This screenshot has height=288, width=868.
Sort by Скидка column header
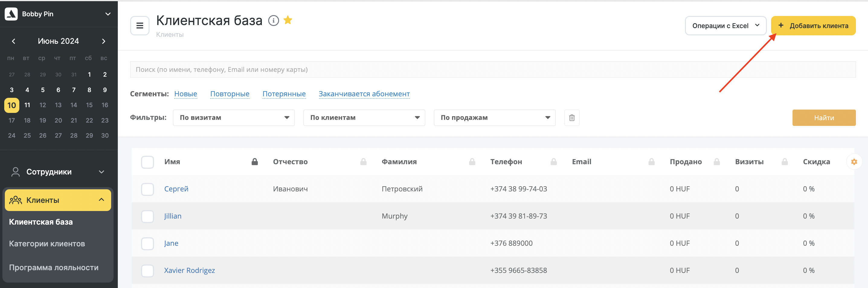(x=816, y=162)
